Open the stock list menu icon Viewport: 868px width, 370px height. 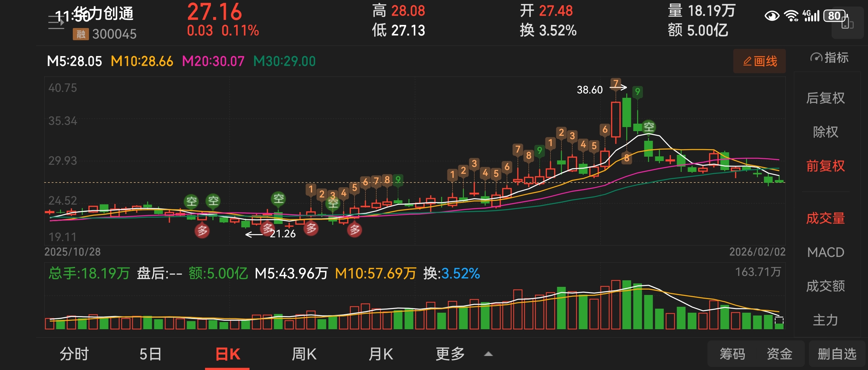pos(56,22)
